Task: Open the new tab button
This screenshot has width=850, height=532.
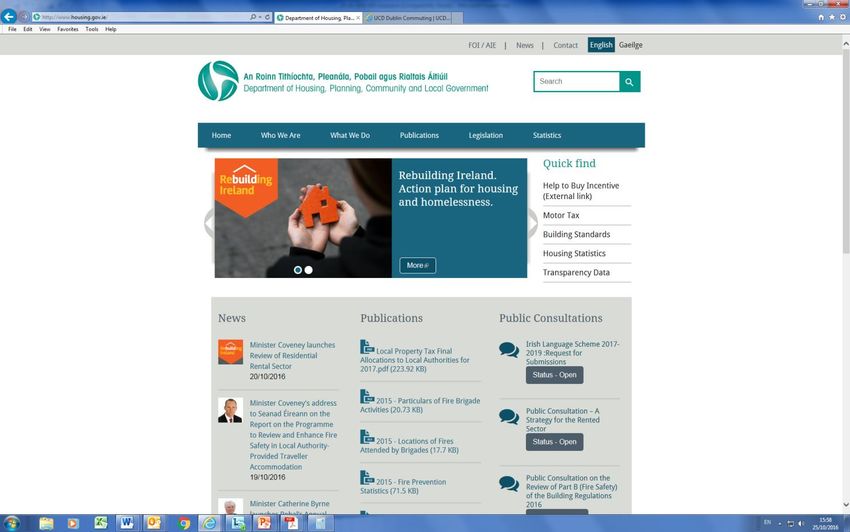Action: (x=458, y=18)
